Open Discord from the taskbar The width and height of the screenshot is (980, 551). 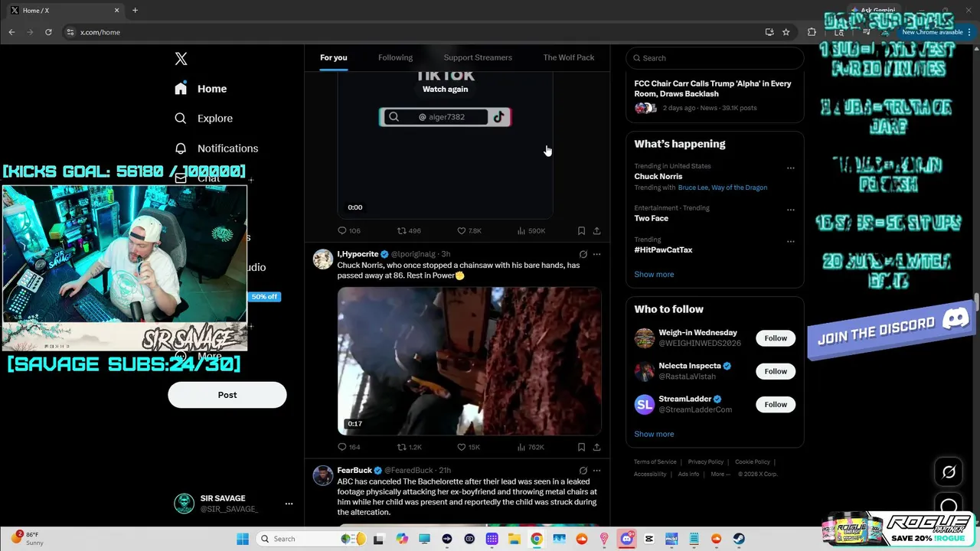click(x=626, y=539)
